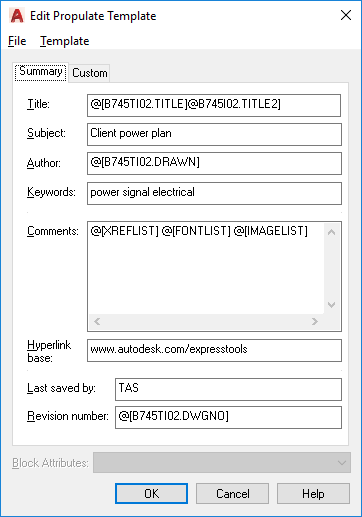Close the Edit Propulate Template dialog
Screen dimensions: 362x517
346,15
